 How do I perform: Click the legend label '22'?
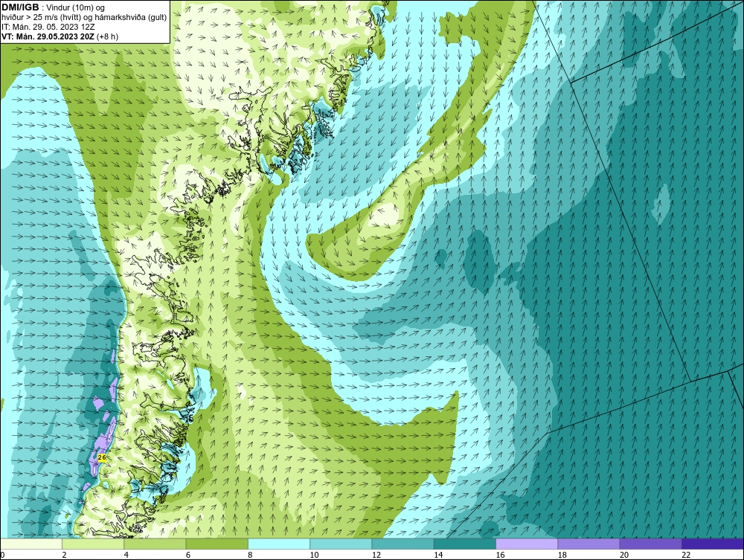point(686,555)
